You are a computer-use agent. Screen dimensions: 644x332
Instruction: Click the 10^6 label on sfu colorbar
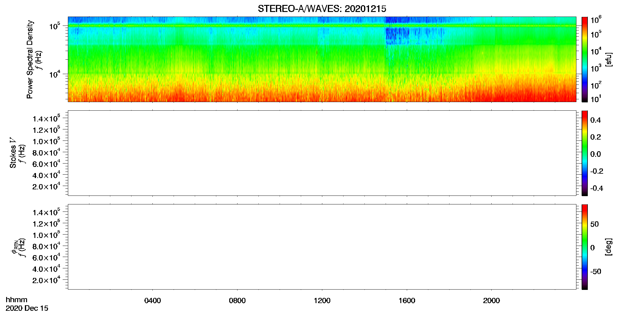pos(596,20)
